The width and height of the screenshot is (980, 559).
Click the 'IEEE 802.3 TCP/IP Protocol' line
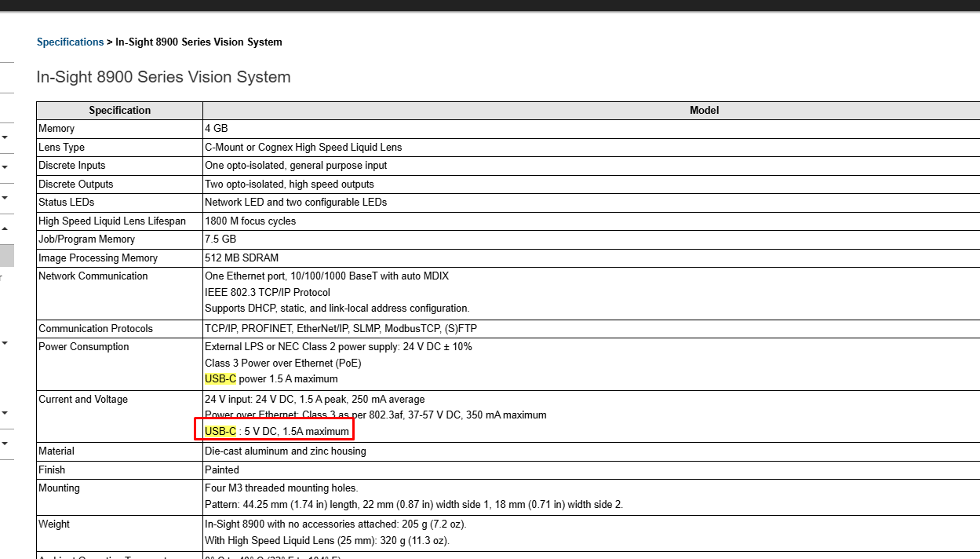tap(268, 292)
